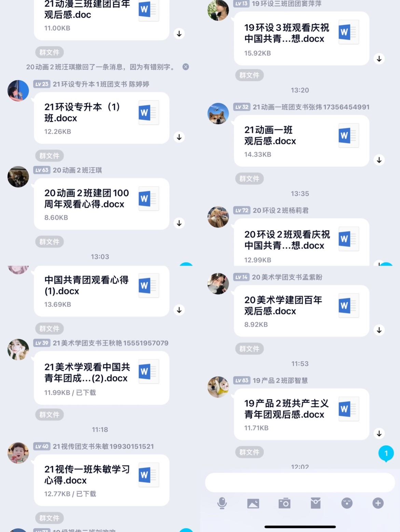Tap the microphone voice input icon

tap(222, 503)
